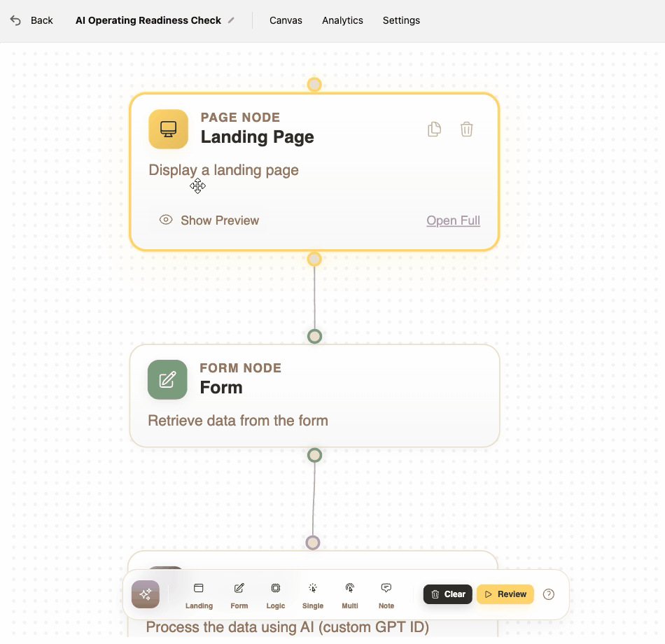This screenshot has height=644, width=665.
Task: Click the Review button
Action: click(505, 594)
